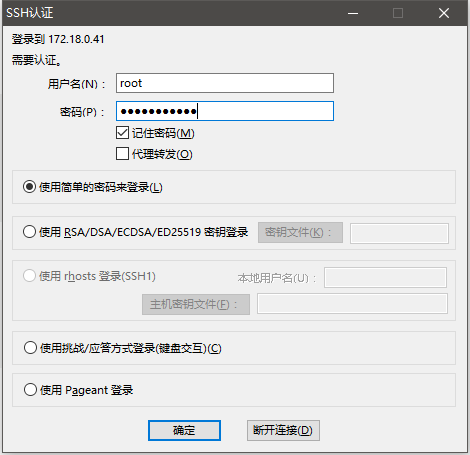
Task: Enable the 代理转发(O) checkbox
Action: click(x=122, y=154)
